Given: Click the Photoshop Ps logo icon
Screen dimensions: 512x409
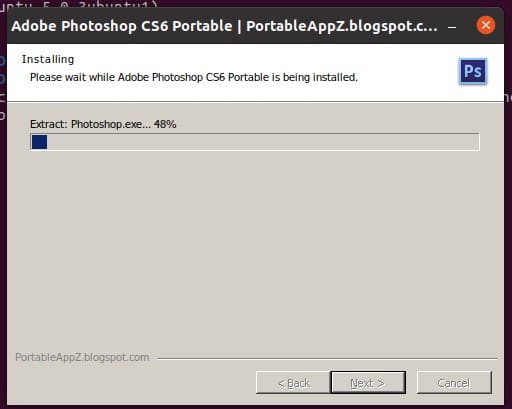Looking at the screenshot, I should point(473,71).
